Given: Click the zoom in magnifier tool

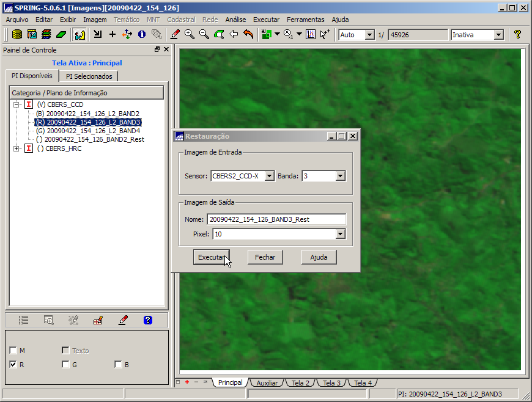Looking at the screenshot, I should (x=190, y=35).
